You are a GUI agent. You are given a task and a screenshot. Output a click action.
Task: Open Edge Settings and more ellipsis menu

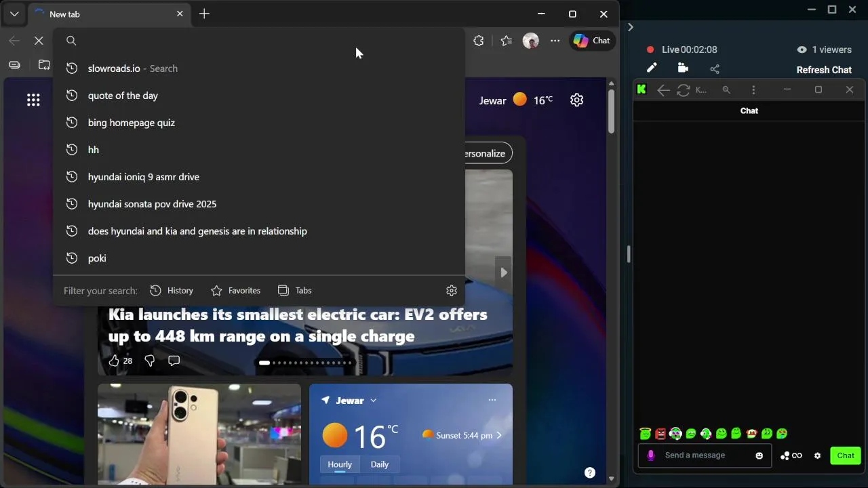point(555,41)
